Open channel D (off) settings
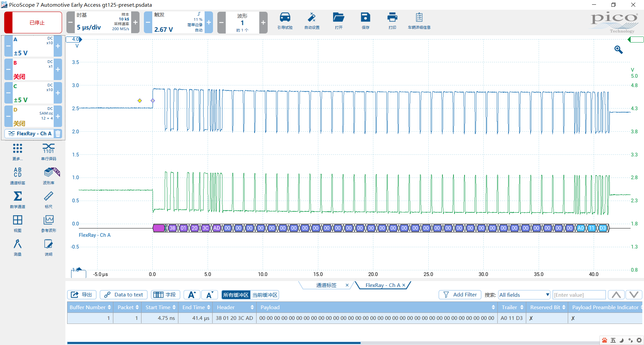The height and width of the screenshot is (345, 644). (x=33, y=116)
